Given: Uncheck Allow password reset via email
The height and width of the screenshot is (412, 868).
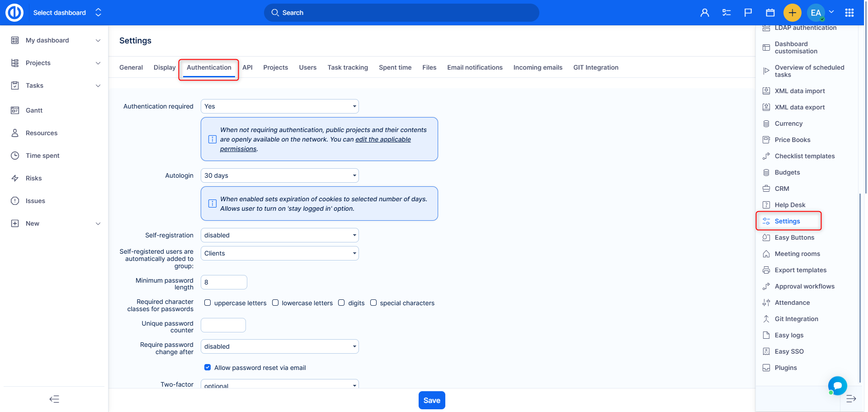Looking at the screenshot, I should [208, 368].
